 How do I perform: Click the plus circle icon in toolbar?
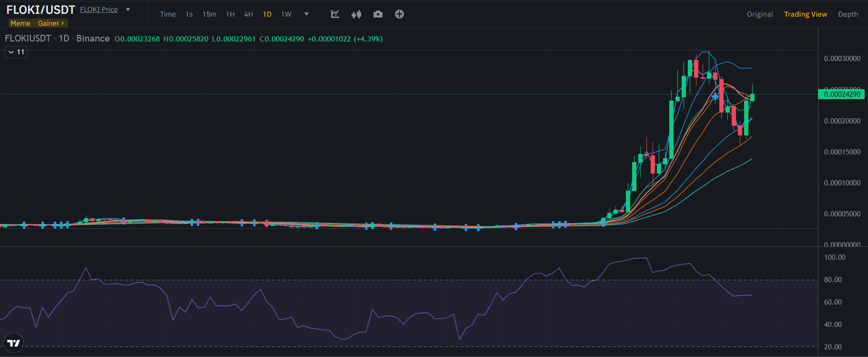399,14
